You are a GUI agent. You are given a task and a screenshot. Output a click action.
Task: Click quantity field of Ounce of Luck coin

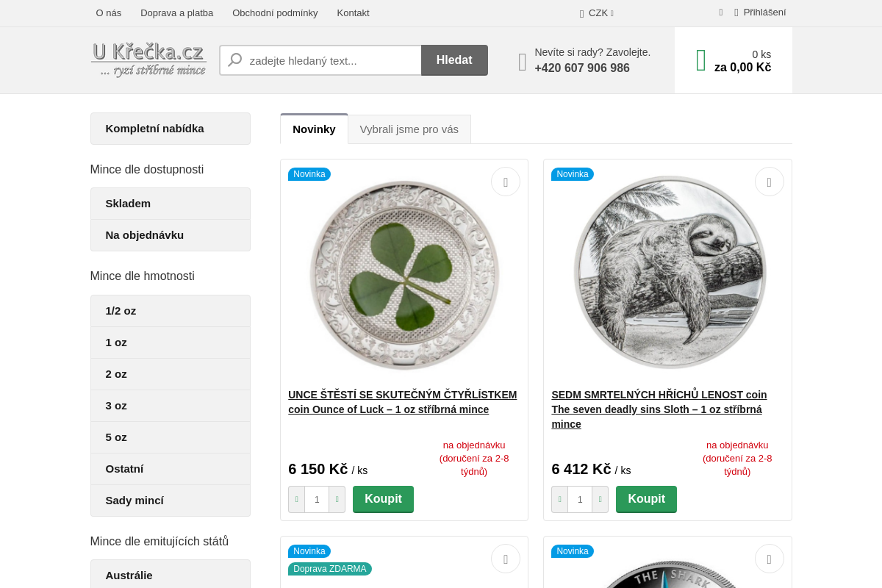click(317, 499)
